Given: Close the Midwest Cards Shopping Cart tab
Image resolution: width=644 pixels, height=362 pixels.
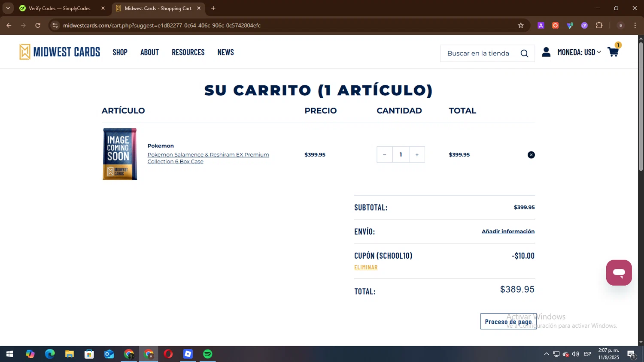Looking at the screenshot, I should 199,8.
